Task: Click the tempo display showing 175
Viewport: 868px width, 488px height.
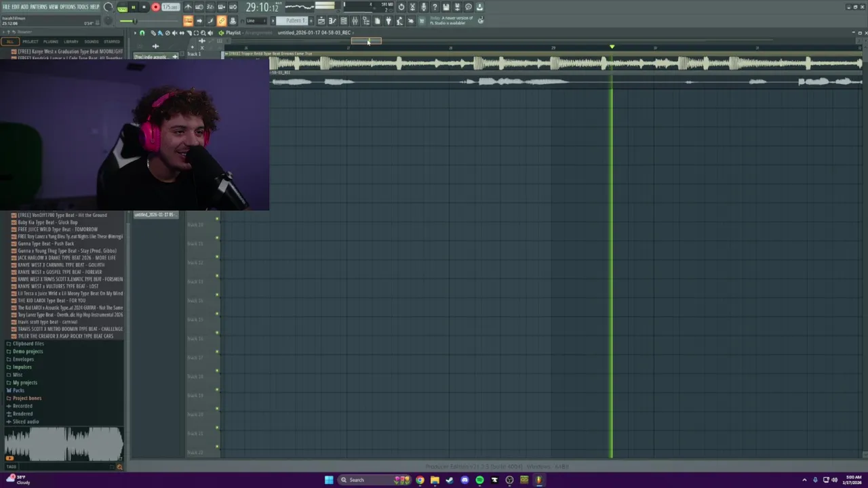Action: pos(170,7)
